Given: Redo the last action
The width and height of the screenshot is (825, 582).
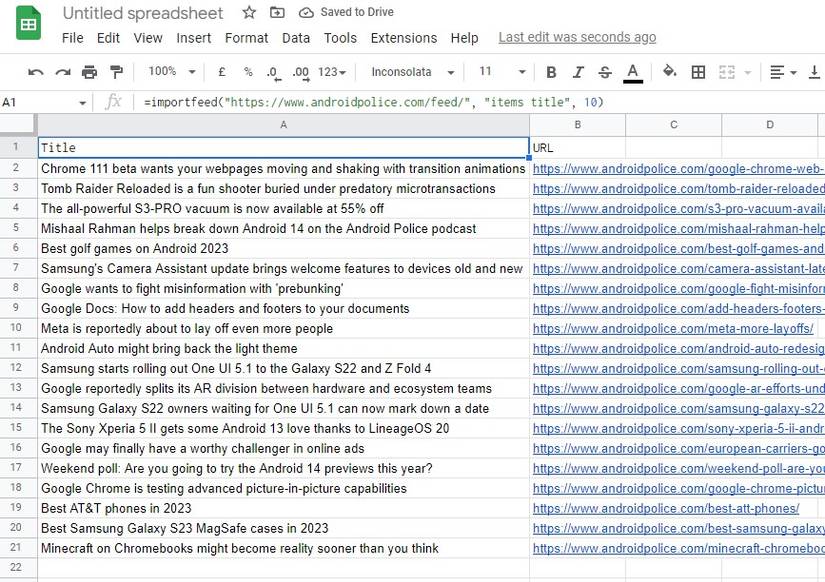Looking at the screenshot, I should (63, 72).
